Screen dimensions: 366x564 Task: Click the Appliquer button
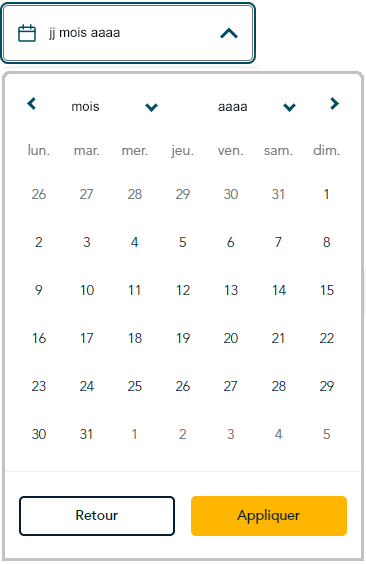[x=269, y=516]
